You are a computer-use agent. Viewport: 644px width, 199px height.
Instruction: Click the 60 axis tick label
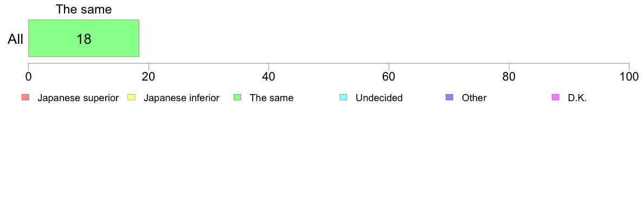(x=389, y=76)
